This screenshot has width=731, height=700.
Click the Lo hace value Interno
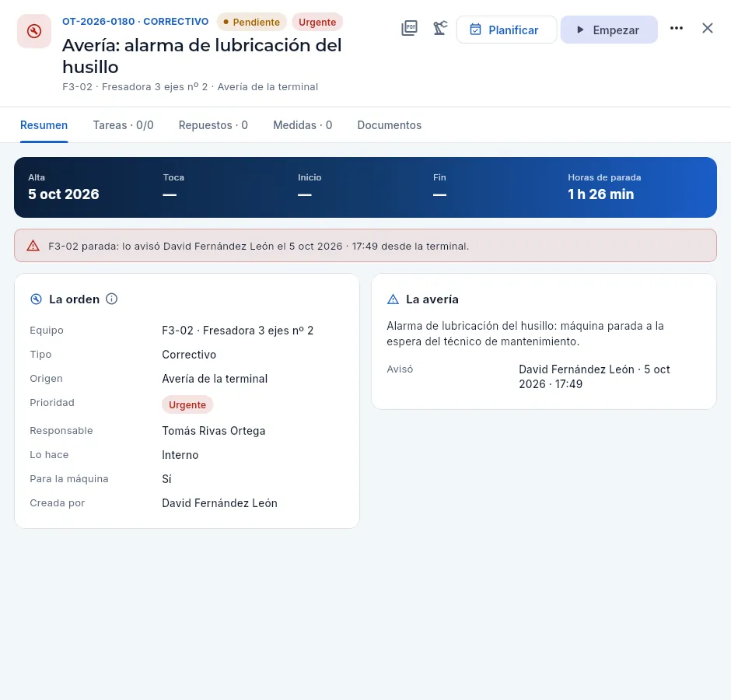point(180,455)
